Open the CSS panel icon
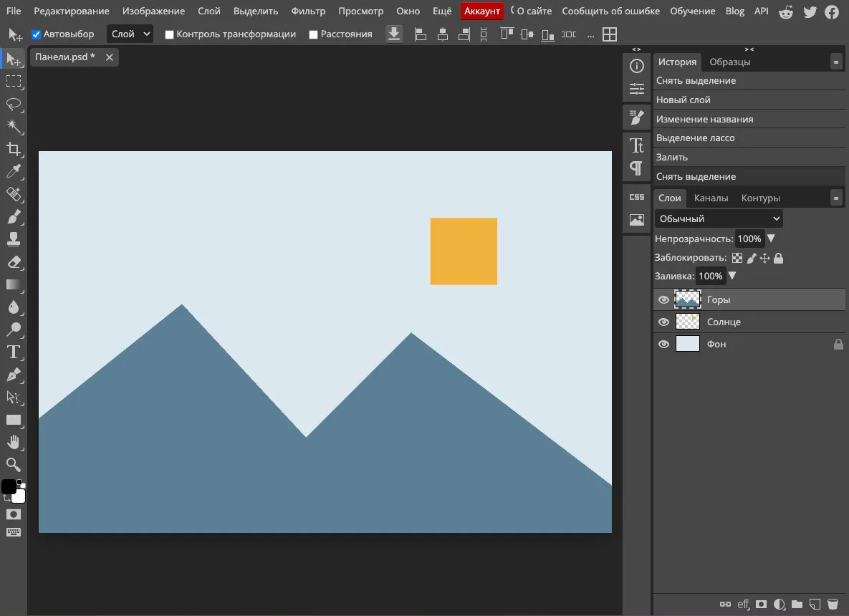Viewport: 849px width, 616px height. point(637,197)
